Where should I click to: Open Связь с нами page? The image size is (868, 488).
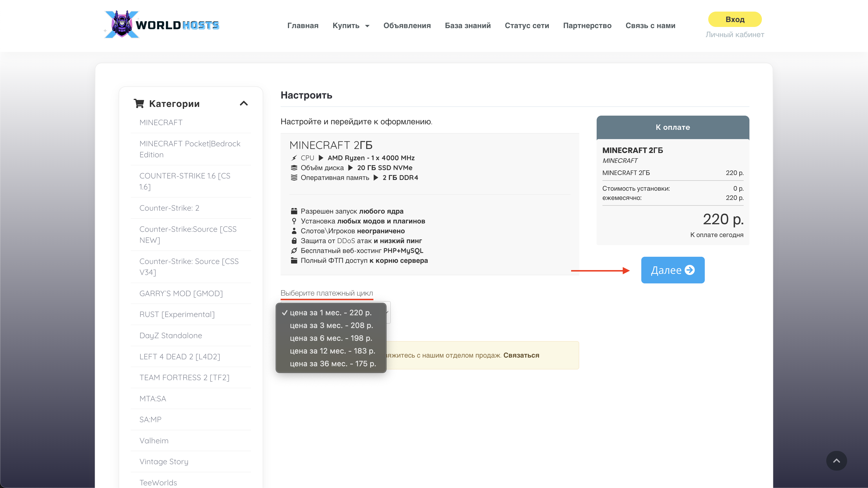pyautogui.click(x=650, y=26)
